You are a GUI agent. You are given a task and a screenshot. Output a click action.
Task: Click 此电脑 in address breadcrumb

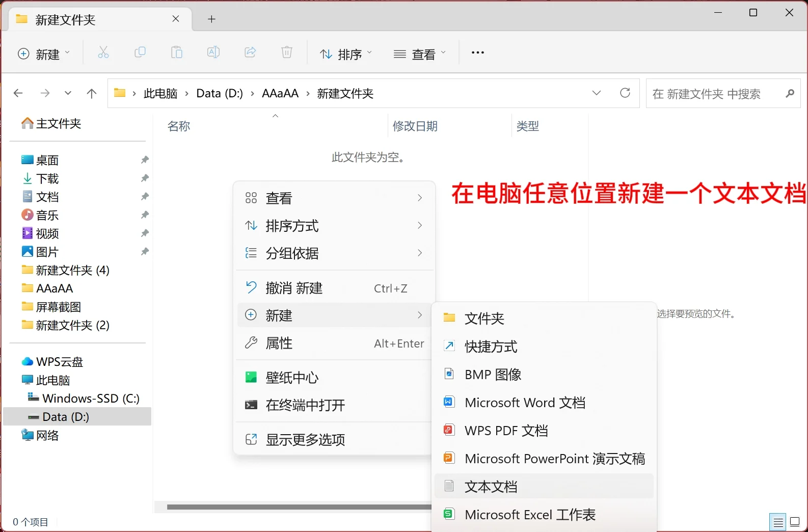(x=160, y=93)
